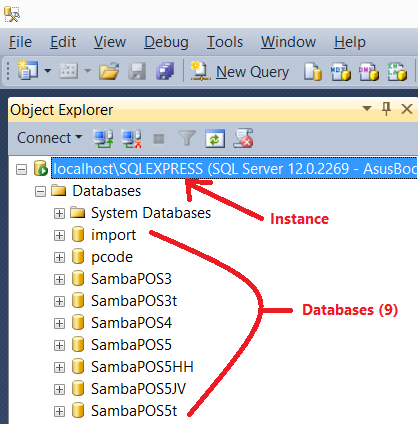Click the Connect Object Explorer icon

pos(103,138)
